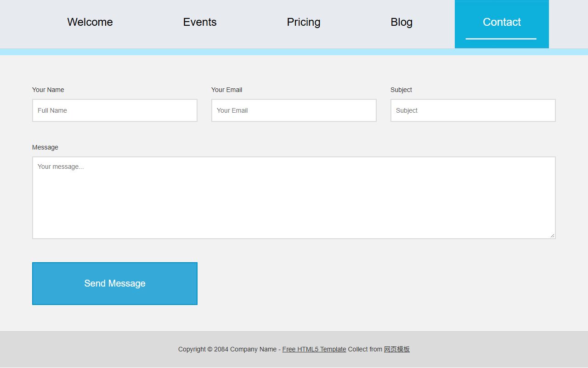This screenshot has width=588, height=368.
Task: Focus the Full Name input field
Action: pyautogui.click(x=115, y=110)
